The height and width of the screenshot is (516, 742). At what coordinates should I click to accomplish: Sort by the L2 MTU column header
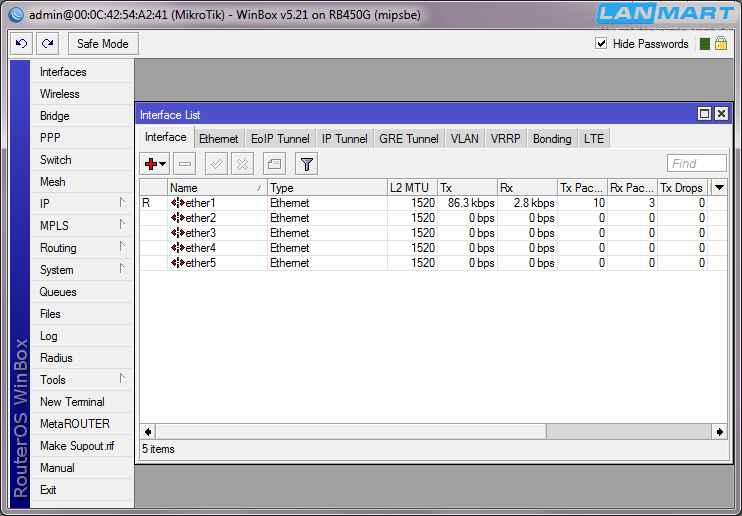pos(412,188)
